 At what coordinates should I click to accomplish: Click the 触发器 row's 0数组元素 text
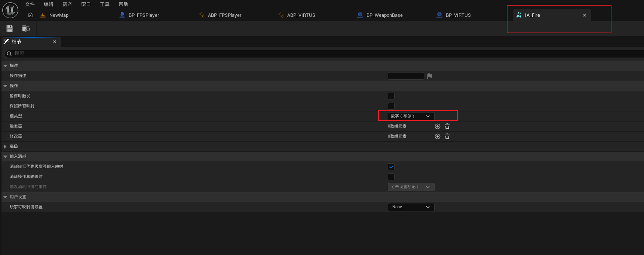point(397,126)
